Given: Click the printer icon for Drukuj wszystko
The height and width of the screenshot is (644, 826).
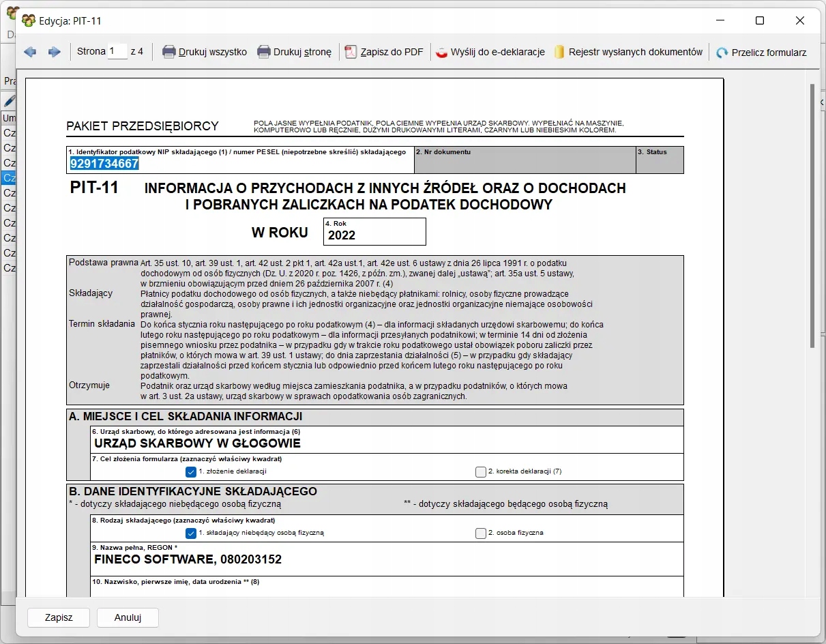Looking at the screenshot, I should [169, 52].
